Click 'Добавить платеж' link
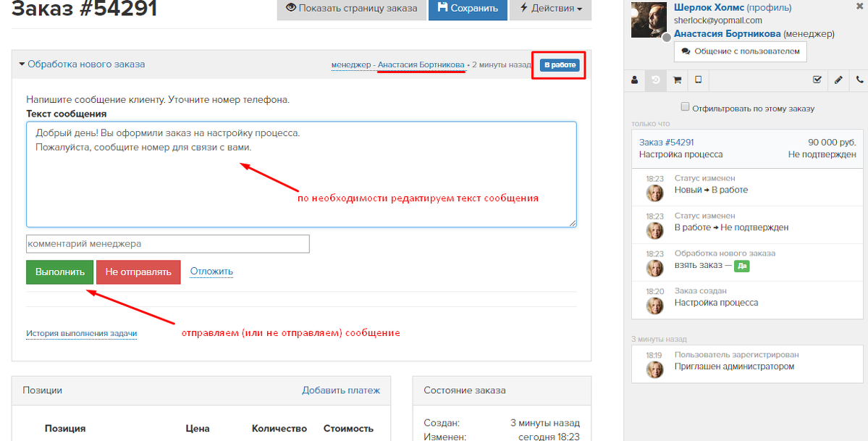Screen dimensions: 868x441 click(x=341, y=390)
